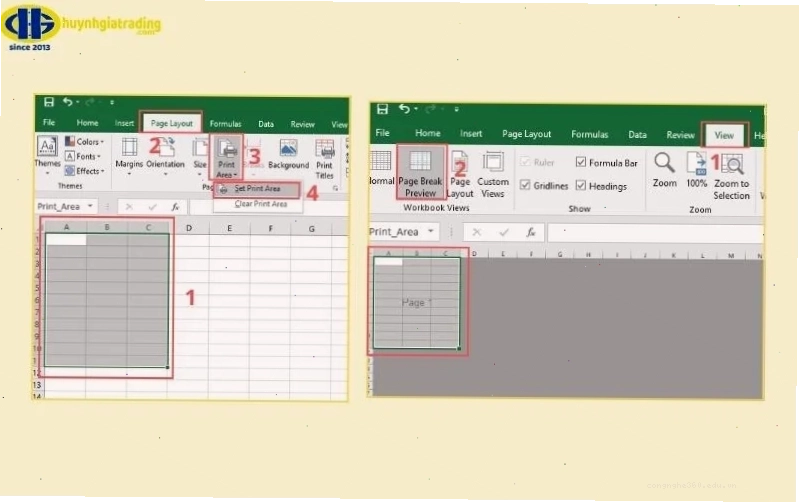This screenshot has height=502, width=799.
Task: Select Review tab in right window
Action: click(x=680, y=135)
